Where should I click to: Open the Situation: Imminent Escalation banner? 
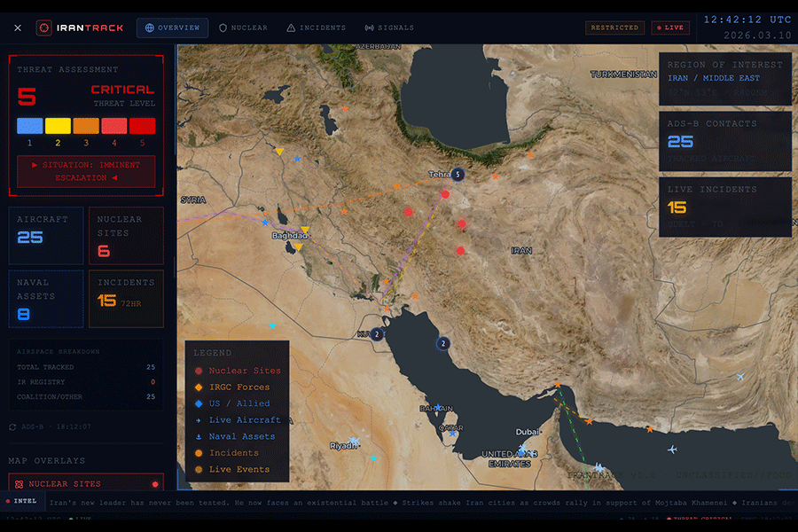click(x=86, y=171)
